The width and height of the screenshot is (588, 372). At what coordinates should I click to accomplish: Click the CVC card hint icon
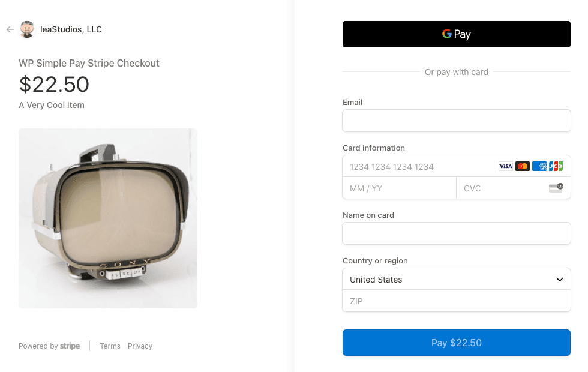pos(556,188)
